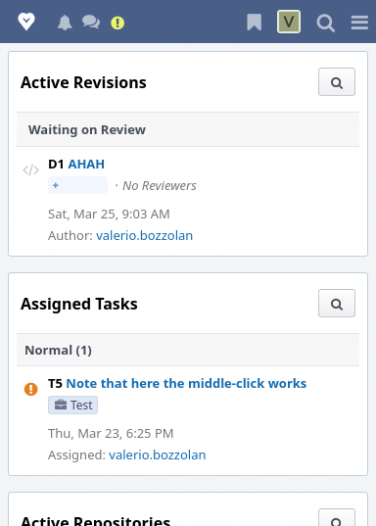
Task: Click the blue plus tag on D1
Action: point(78,185)
